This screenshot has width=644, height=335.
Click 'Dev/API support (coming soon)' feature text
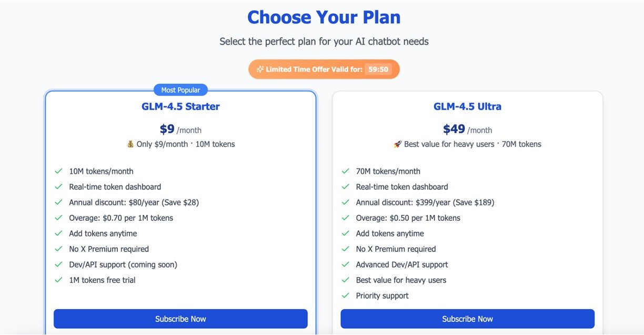[123, 264]
